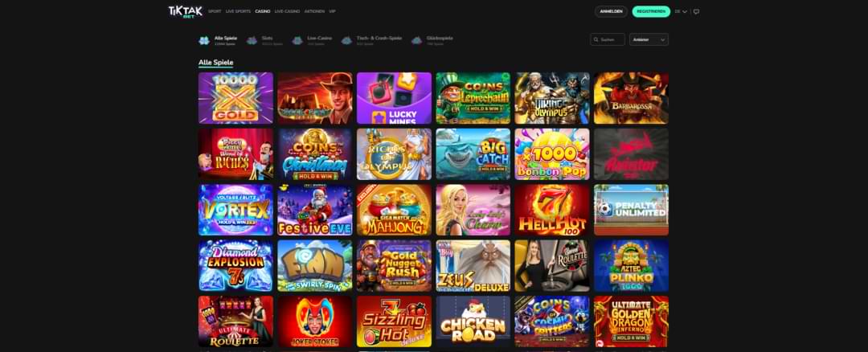Open the Hell Hot 100 game
This screenshot has width=868, height=352.
(x=552, y=210)
